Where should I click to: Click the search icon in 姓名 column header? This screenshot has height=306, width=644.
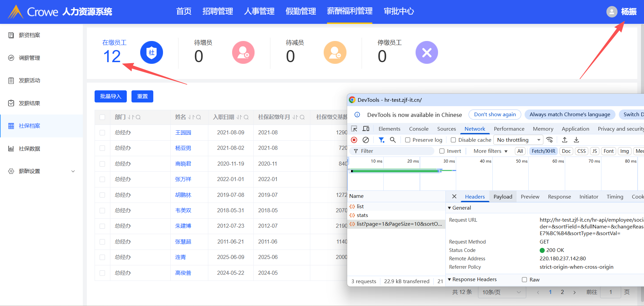[199, 117]
